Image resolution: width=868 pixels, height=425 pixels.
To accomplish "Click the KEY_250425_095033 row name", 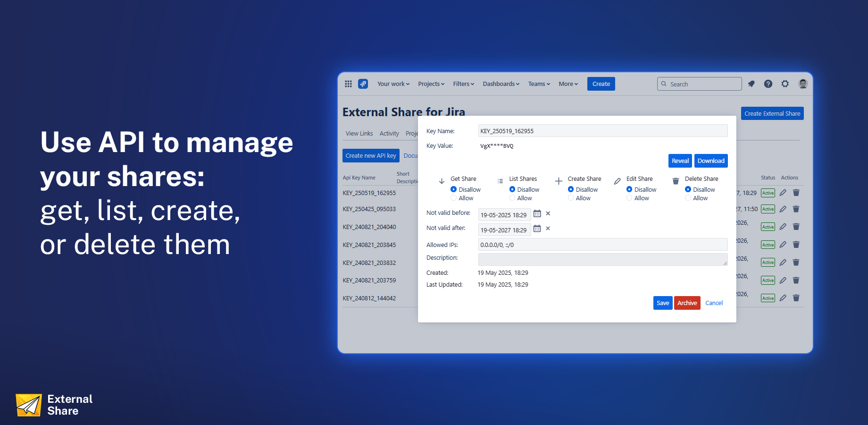I will (x=369, y=209).
